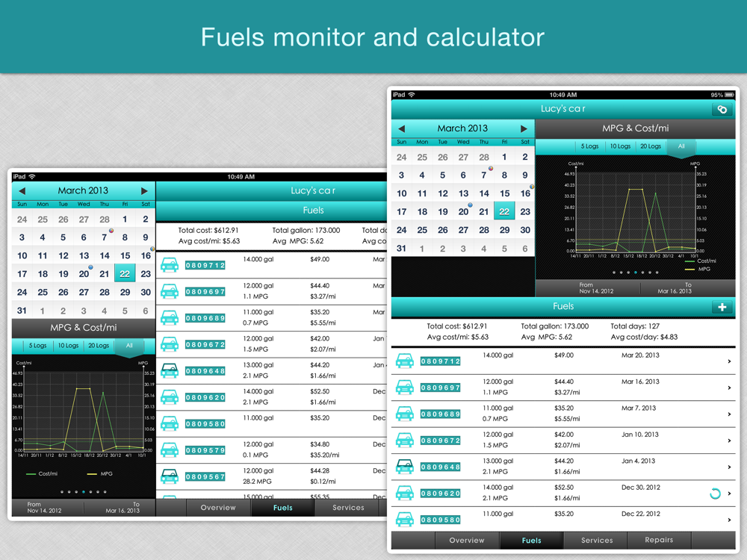This screenshot has width=747, height=560.
Task: Tap car icon for log 0809567 in landscape list
Action: [x=170, y=476]
